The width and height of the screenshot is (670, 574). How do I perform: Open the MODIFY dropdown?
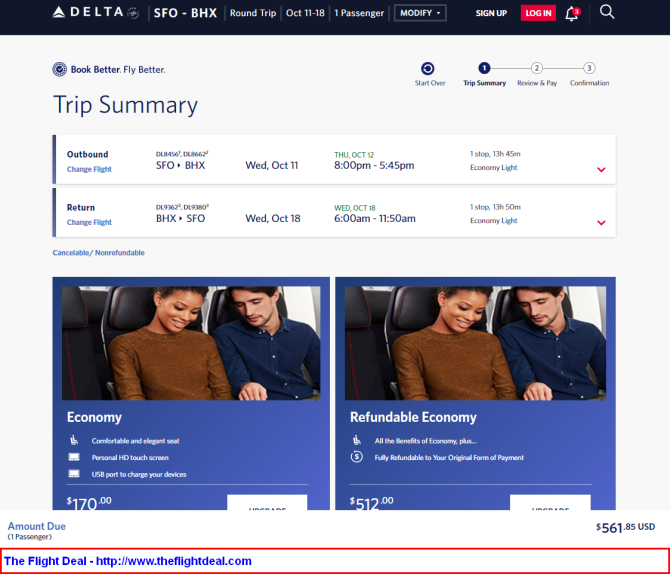[420, 13]
